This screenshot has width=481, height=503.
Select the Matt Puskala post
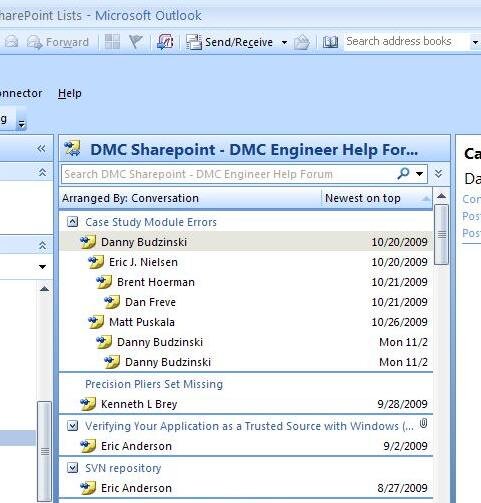(246, 322)
